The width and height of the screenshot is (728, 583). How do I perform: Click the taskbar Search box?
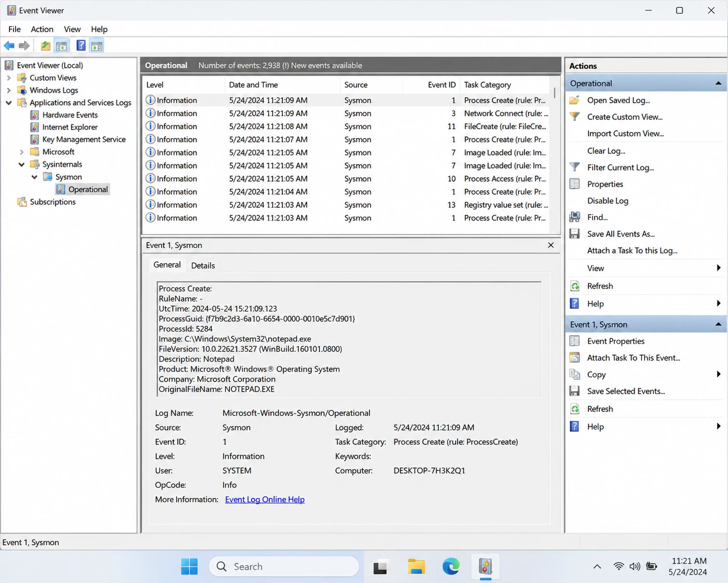(x=284, y=567)
